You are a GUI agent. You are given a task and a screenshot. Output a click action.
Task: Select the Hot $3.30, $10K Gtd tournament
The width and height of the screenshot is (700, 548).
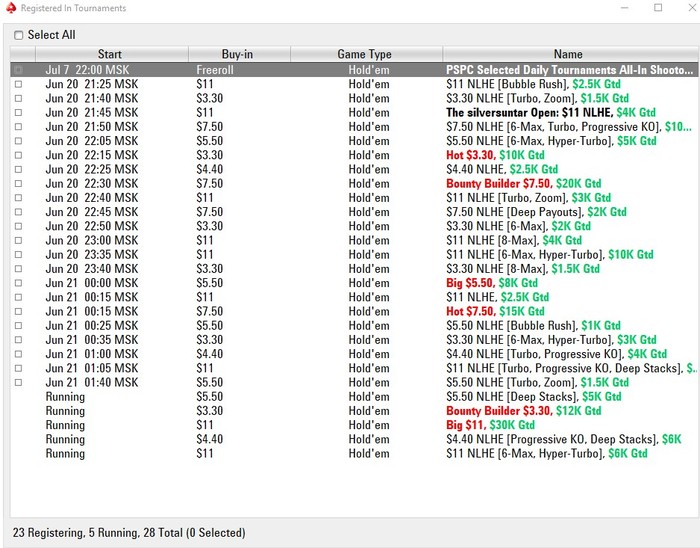point(354,155)
